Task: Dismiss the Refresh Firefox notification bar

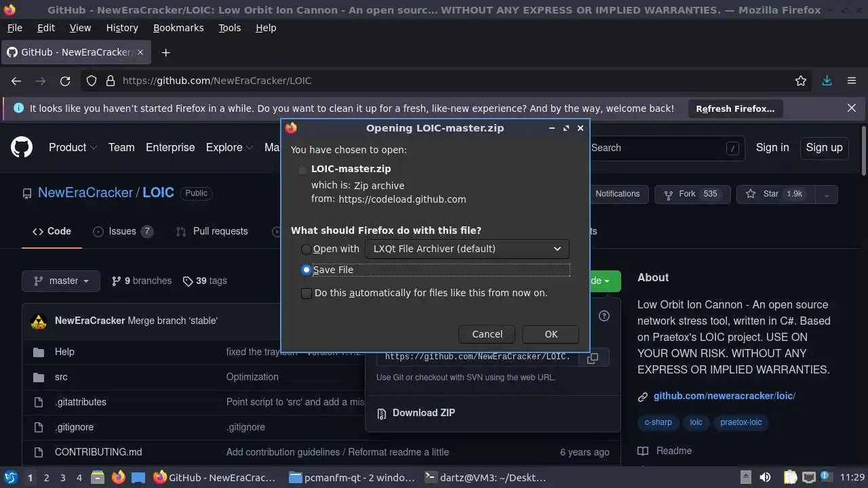Action: tap(852, 108)
